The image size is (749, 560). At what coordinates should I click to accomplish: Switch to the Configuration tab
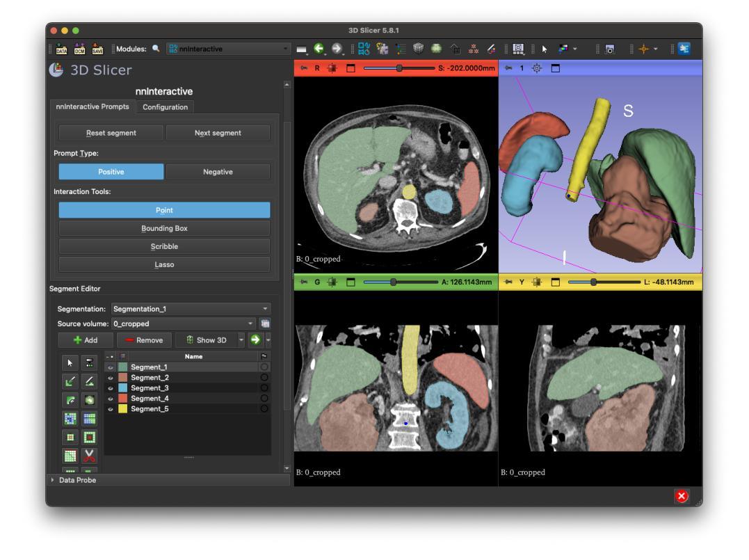[x=166, y=107]
